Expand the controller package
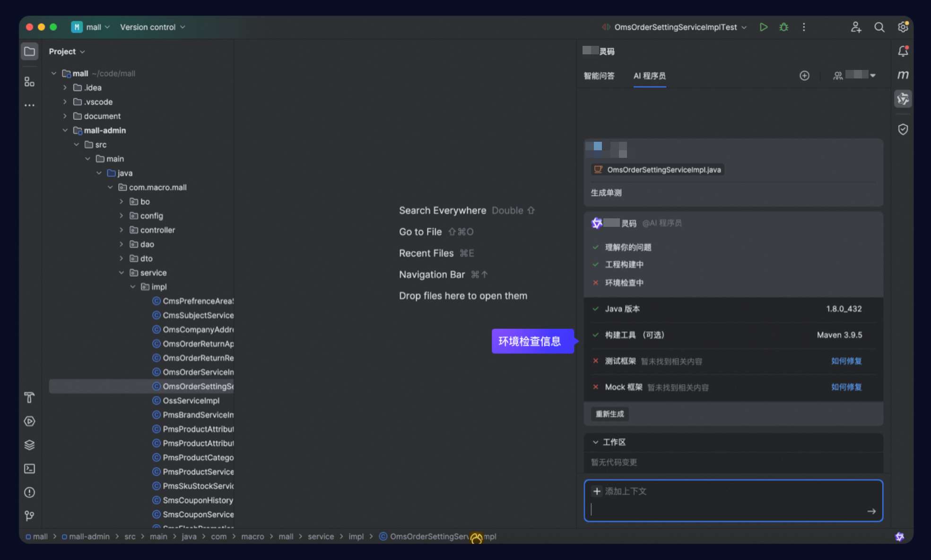The height and width of the screenshot is (560, 931). point(122,230)
